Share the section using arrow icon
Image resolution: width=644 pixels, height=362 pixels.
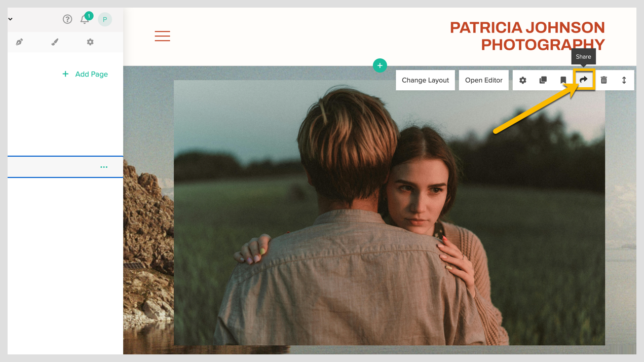tap(584, 80)
